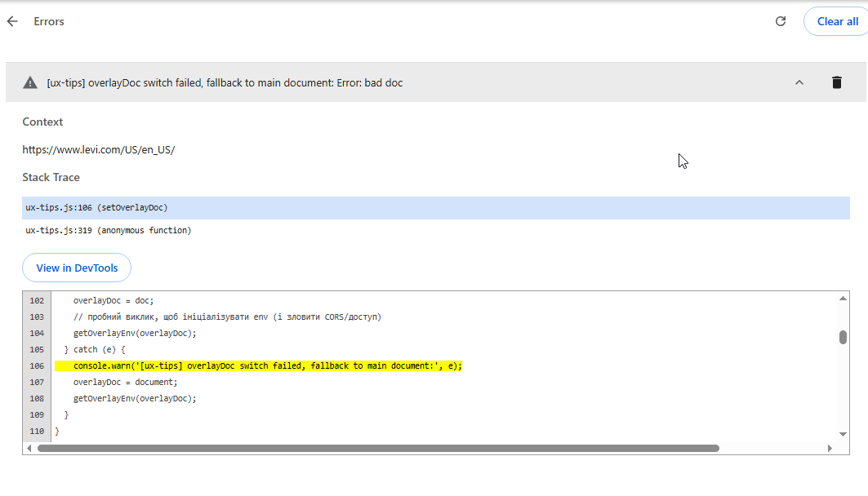Click the levi.com context URL
Viewport: 868px width, 496px height.
pyautogui.click(x=99, y=150)
